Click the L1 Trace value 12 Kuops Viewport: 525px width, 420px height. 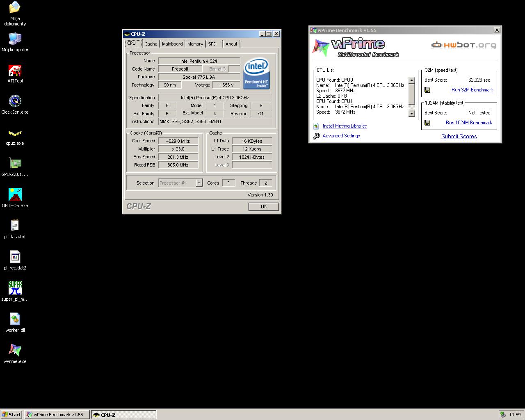252,149
